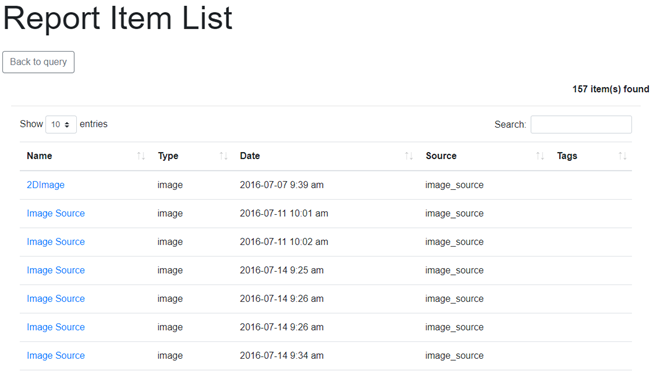Open Image Source dated 2016-07-11 10:01 am
Screen dimensions: 650x376
click(56, 213)
